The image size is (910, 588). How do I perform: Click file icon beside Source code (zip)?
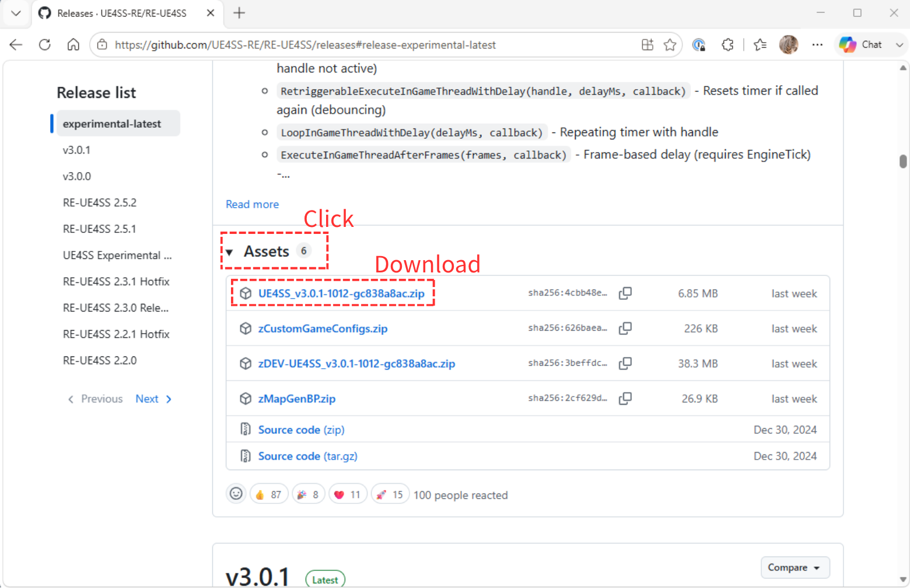246,429
